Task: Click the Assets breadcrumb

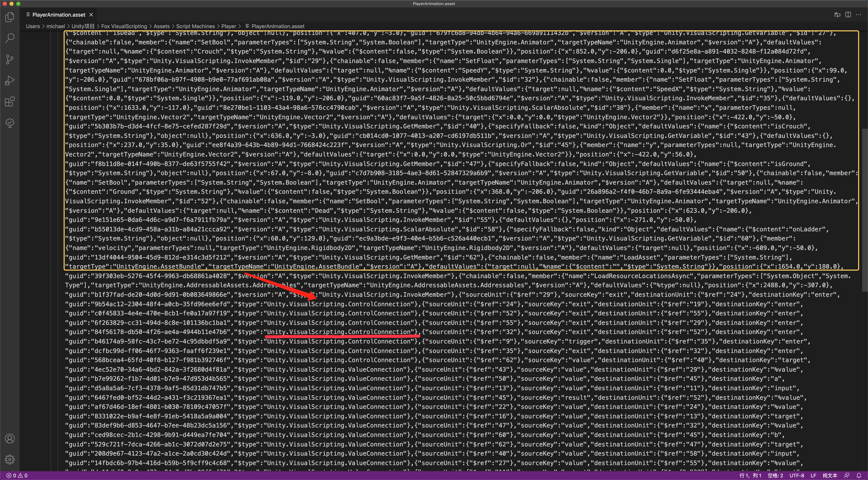Action: pyautogui.click(x=162, y=26)
